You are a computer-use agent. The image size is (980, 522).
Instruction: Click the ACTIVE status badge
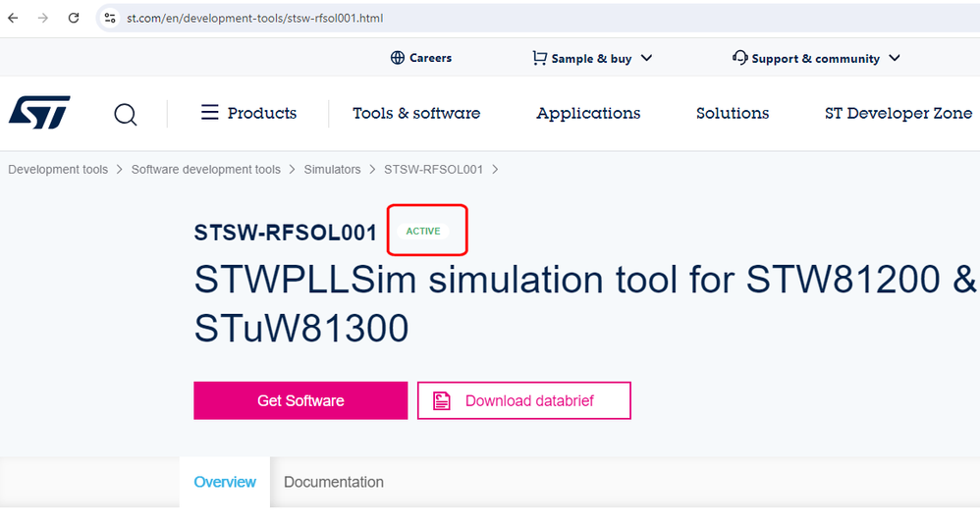click(x=423, y=231)
